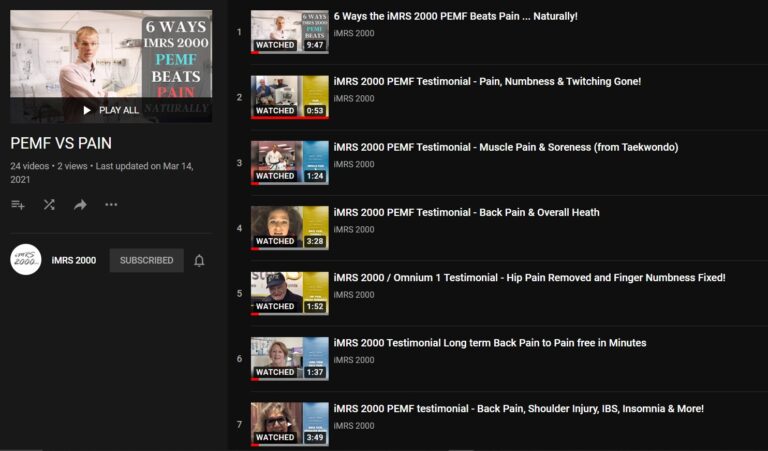Click the 1:52 duration video thumbnail

(x=289, y=293)
